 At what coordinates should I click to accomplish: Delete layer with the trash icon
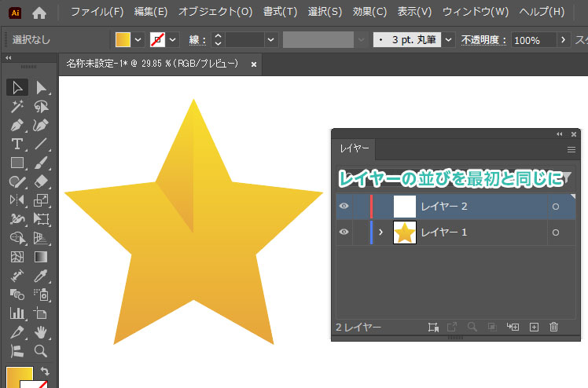tap(553, 327)
